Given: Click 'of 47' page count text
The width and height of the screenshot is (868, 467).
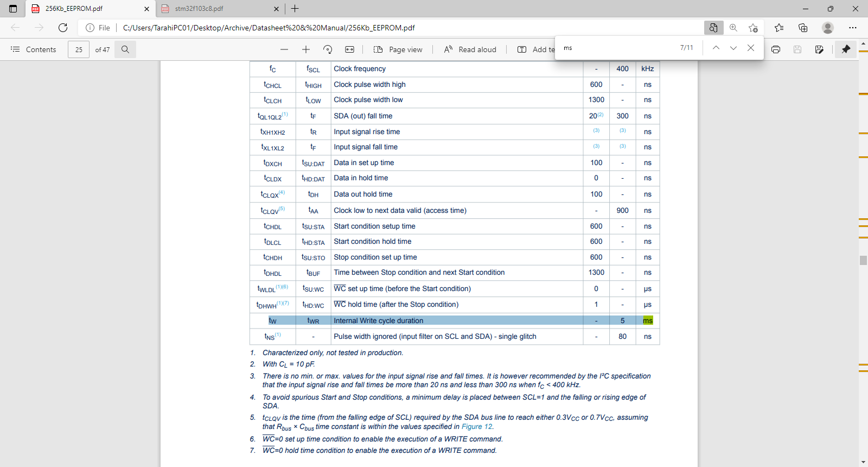Looking at the screenshot, I should point(103,49).
